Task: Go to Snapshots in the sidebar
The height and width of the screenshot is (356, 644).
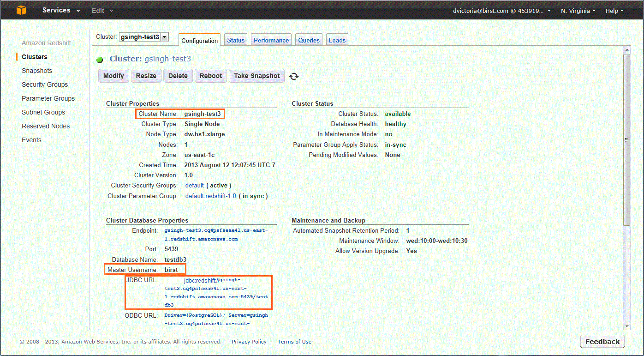Action: point(37,71)
